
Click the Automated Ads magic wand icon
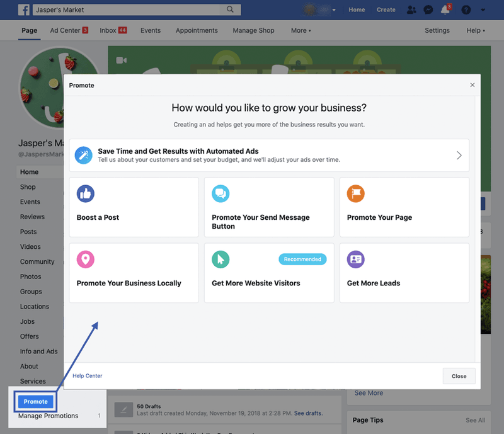(x=84, y=156)
